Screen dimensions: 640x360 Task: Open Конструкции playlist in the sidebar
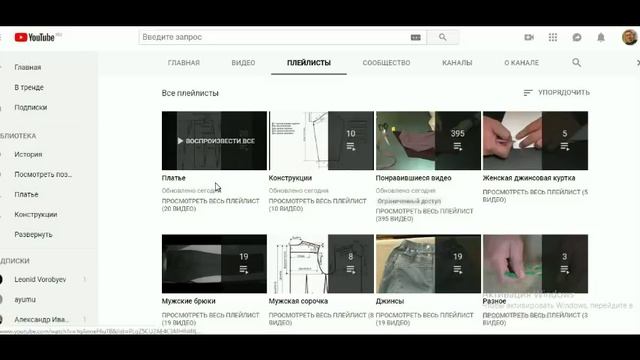click(36, 215)
